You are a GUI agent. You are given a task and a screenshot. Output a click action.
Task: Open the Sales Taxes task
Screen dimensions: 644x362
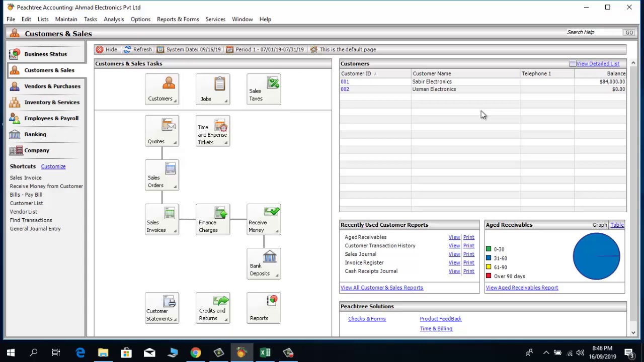pyautogui.click(x=264, y=89)
